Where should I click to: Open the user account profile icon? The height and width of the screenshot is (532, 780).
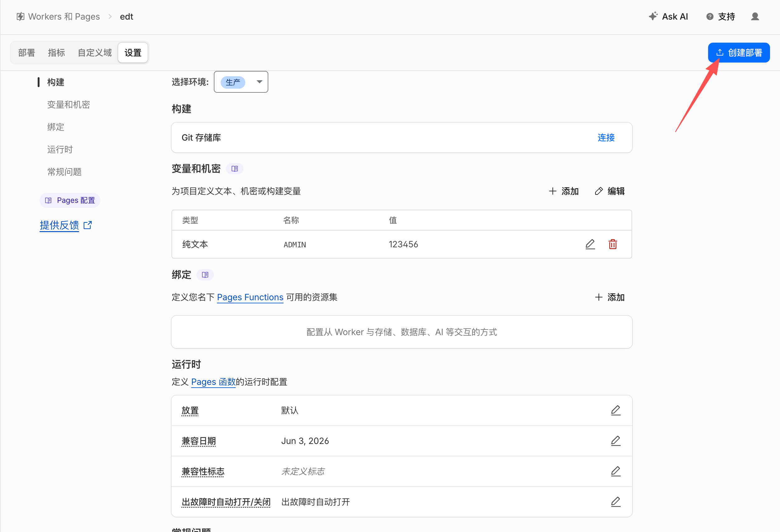click(x=755, y=16)
